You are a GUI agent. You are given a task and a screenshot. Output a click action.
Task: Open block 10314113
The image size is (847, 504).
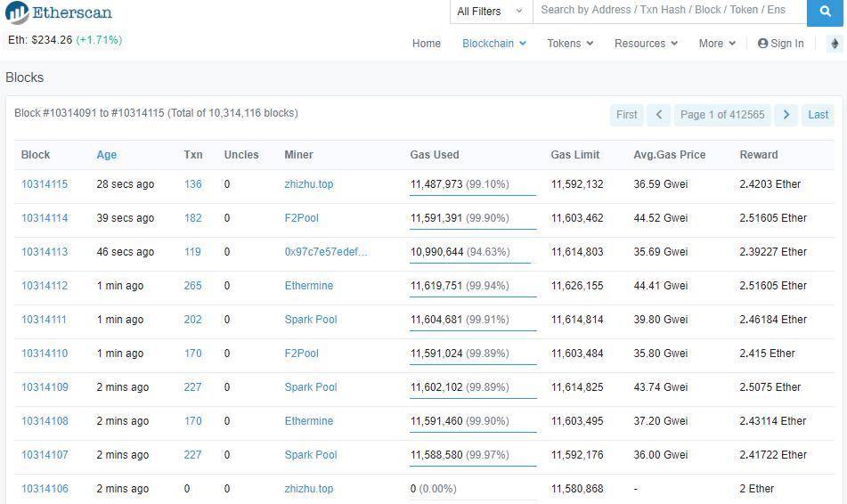(x=45, y=252)
